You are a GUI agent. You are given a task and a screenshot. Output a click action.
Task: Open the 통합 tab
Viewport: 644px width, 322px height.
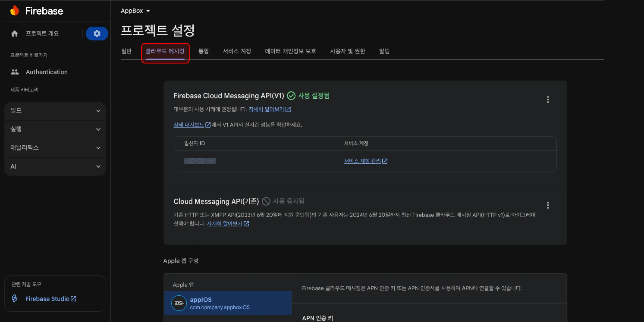tap(203, 51)
